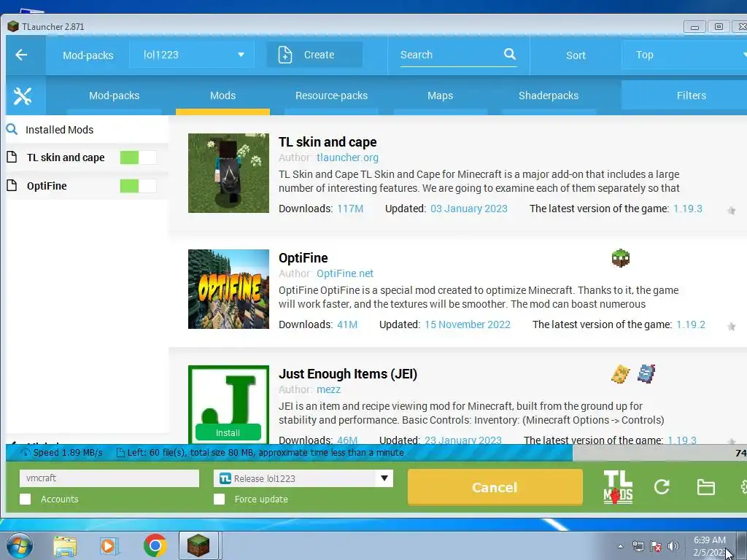The width and height of the screenshot is (747, 560).
Task: Click the refresh arrow icon
Action: (662, 486)
